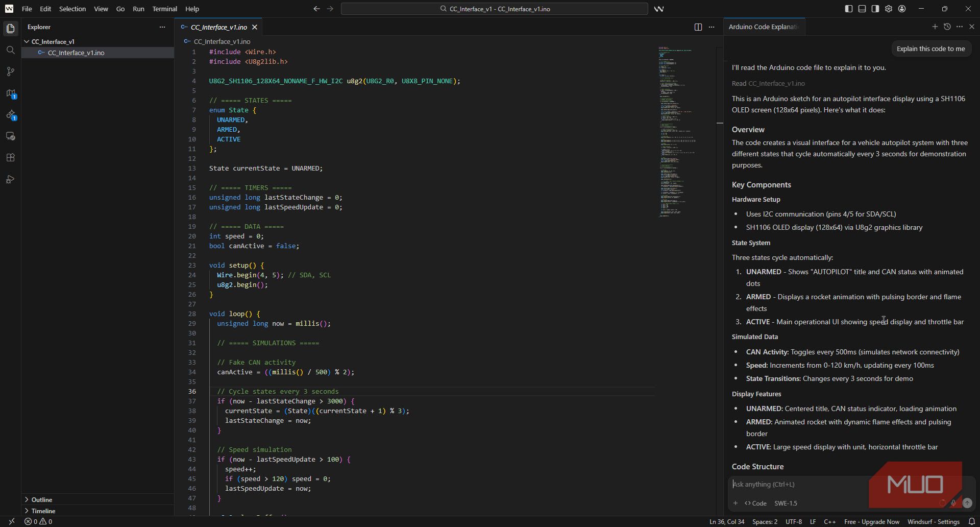Open the Selection menu
The height and width of the screenshot is (527, 980).
(72, 9)
